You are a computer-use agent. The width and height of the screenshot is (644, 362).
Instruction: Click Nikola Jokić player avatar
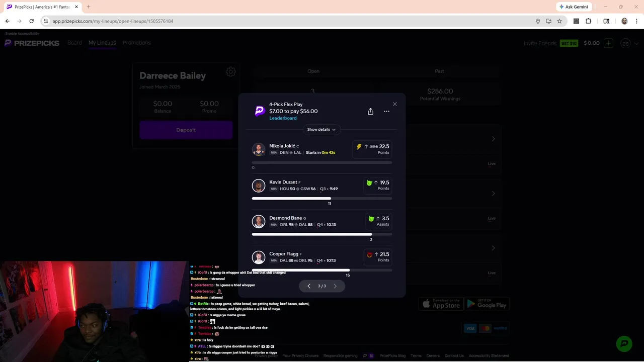pyautogui.click(x=259, y=149)
